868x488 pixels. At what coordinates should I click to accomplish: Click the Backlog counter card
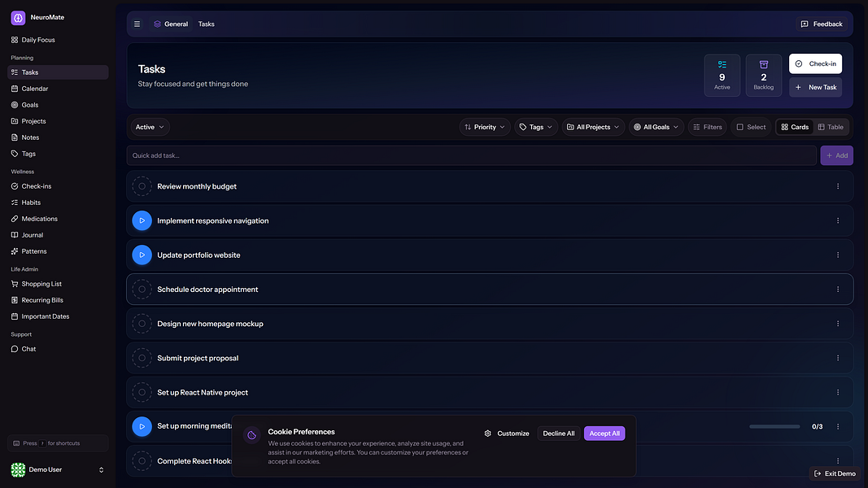point(763,76)
